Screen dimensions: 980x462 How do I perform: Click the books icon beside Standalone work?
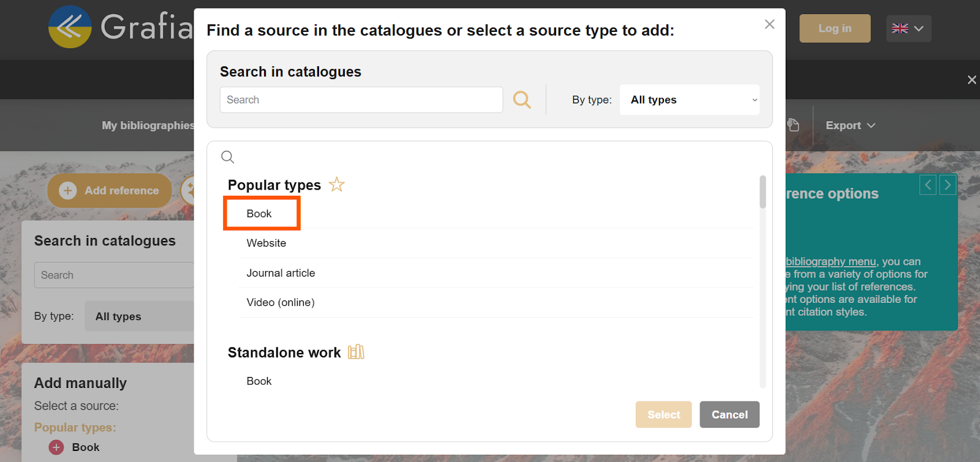click(x=356, y=352)
